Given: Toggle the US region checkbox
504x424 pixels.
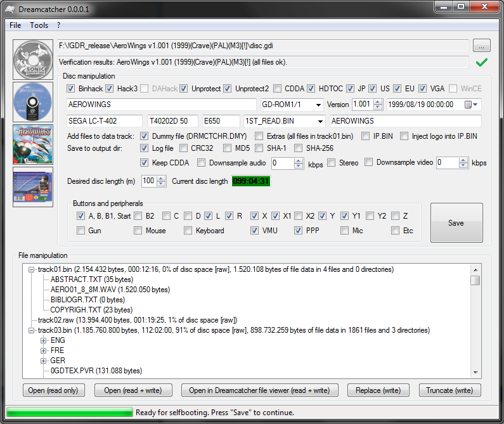Looking at the screenshot, I should (x=373, y=89).
